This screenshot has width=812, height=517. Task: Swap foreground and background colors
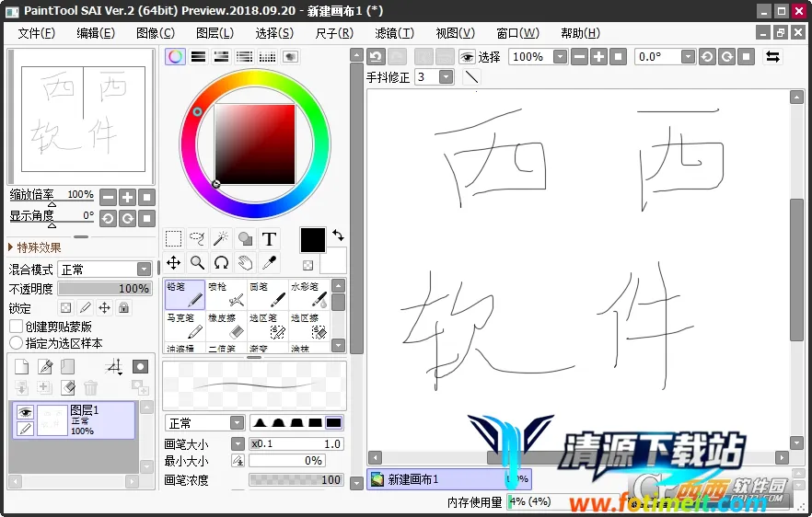click(338, 236)
